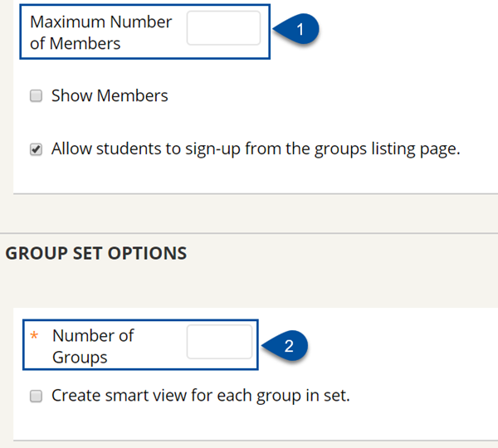Click the orange required-field asterisk

(x=34, y=335)
